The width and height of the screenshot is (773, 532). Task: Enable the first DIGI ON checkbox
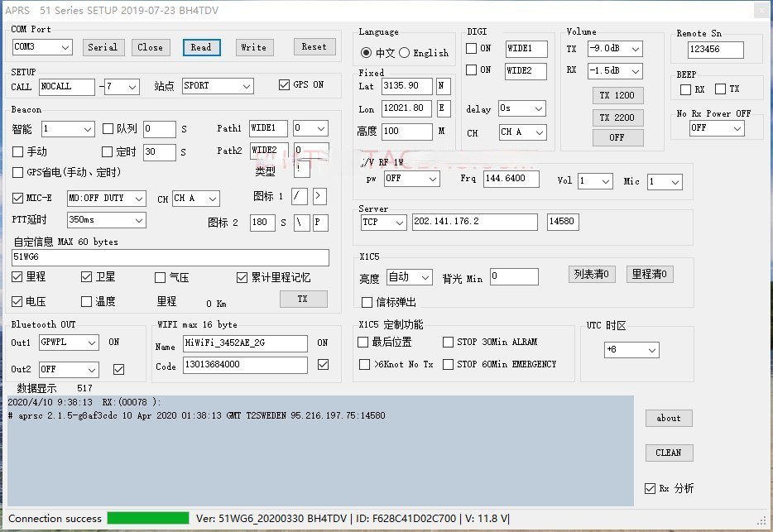click(x=471, y=48)
